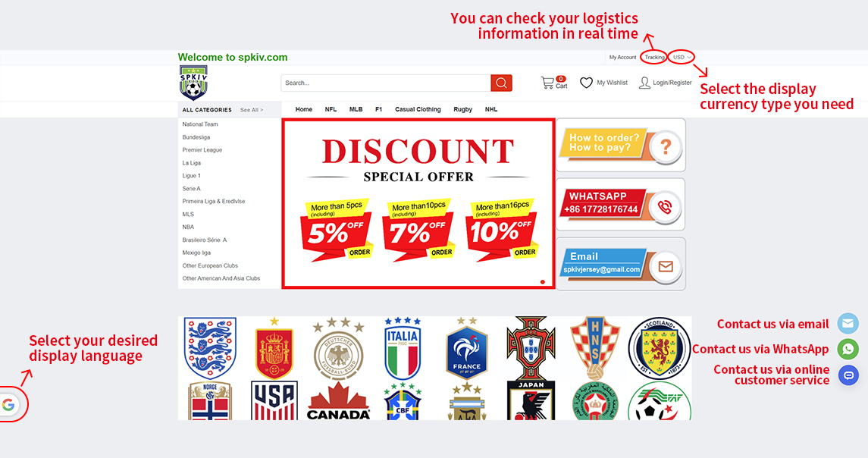The image size is (868, 458).
Task: Open My Wishlist heart icon
Action: pos(586,83)
